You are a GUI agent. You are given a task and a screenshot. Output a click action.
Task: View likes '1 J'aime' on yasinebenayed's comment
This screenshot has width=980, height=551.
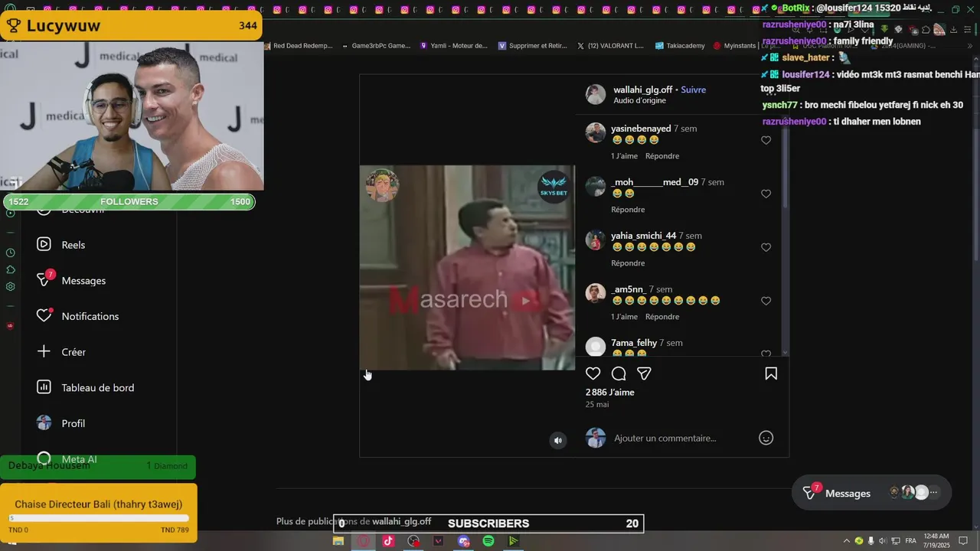624,156
